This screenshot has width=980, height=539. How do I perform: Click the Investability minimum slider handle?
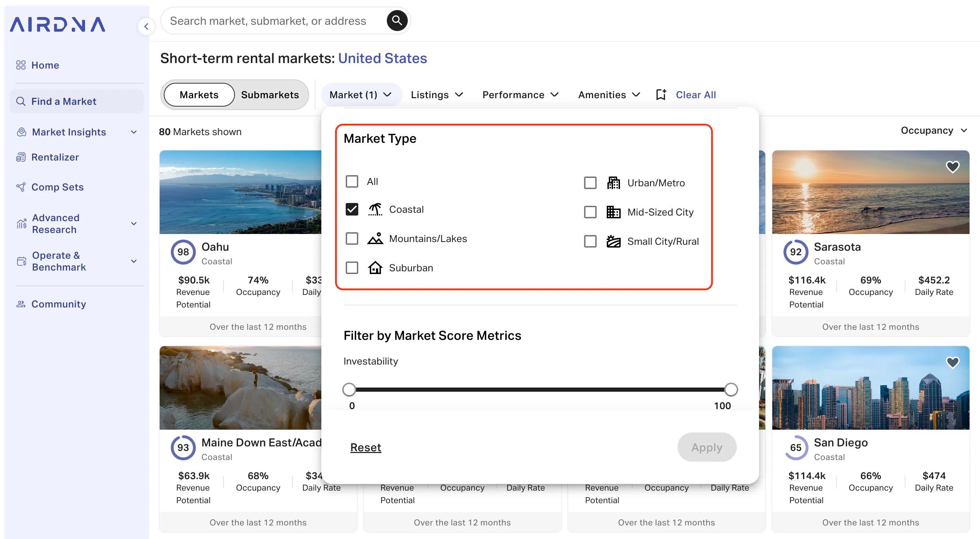tap(349, 389)
